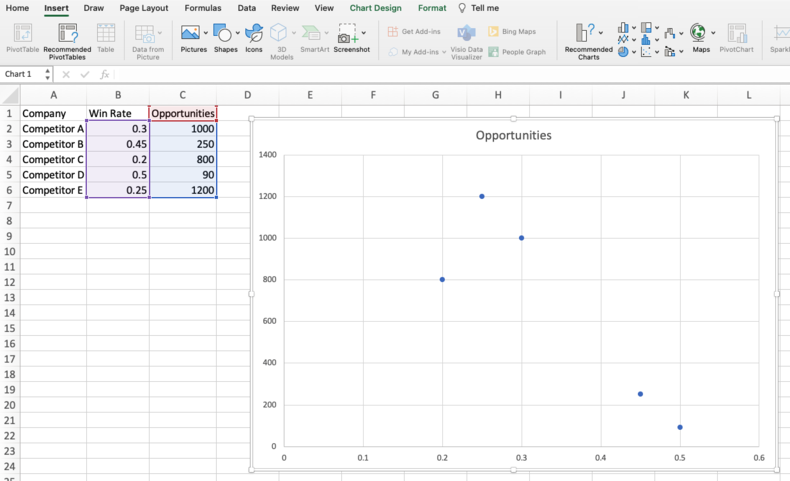Expand the Shapes dropdown
Image resolution: width=790 pixels, height=481 pixels.
click(237, 33)
